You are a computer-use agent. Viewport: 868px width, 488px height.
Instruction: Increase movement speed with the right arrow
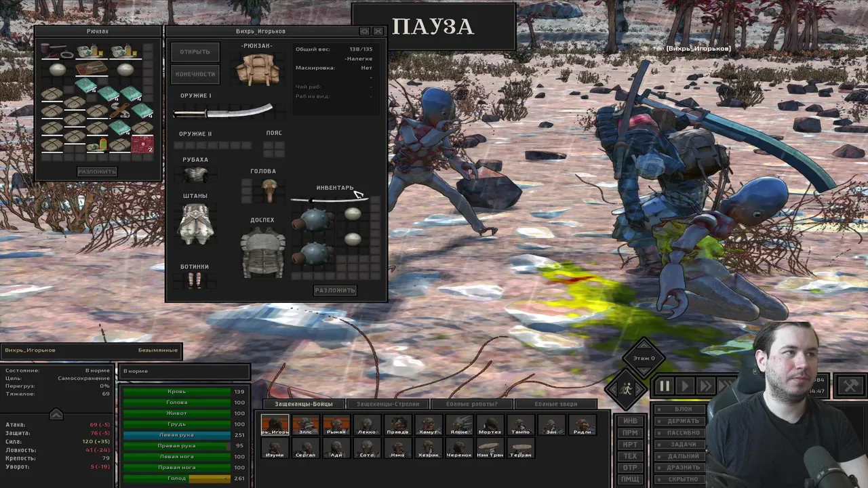(x=640, y=390)
